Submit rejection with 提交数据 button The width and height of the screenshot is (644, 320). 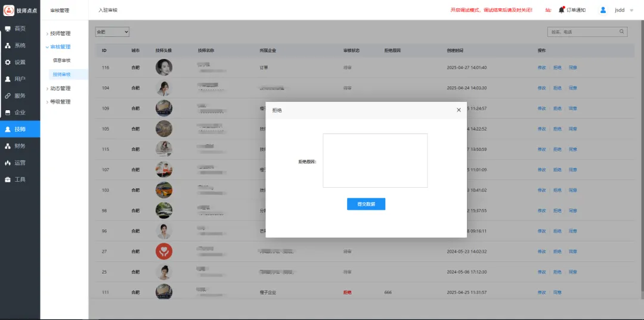tap(366, 204)
